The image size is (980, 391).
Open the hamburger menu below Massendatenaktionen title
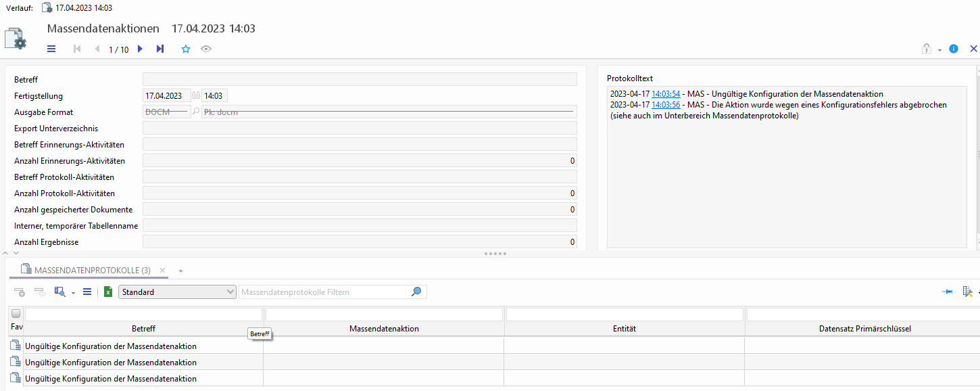pyautogui.click(x=51, y=49)
